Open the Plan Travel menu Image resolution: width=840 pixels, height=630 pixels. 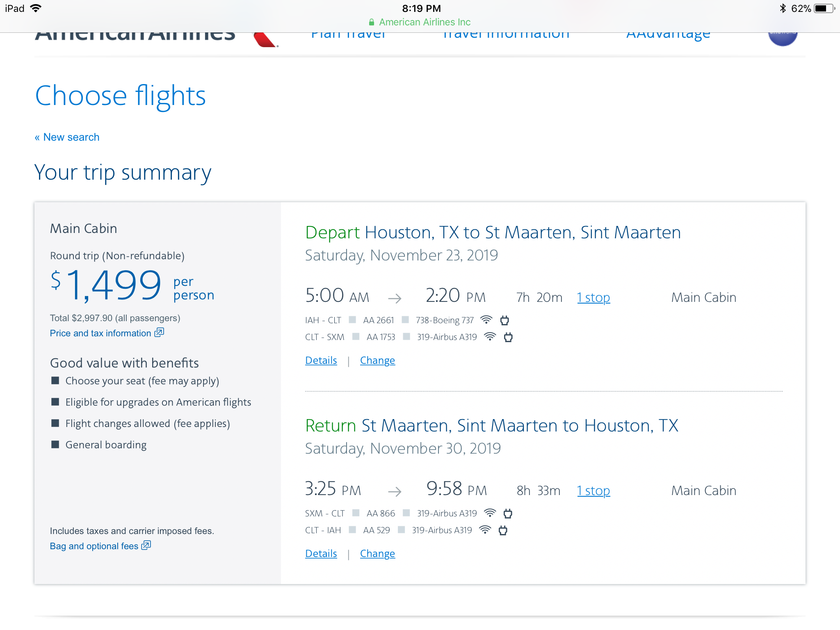[x=348, y=36]
